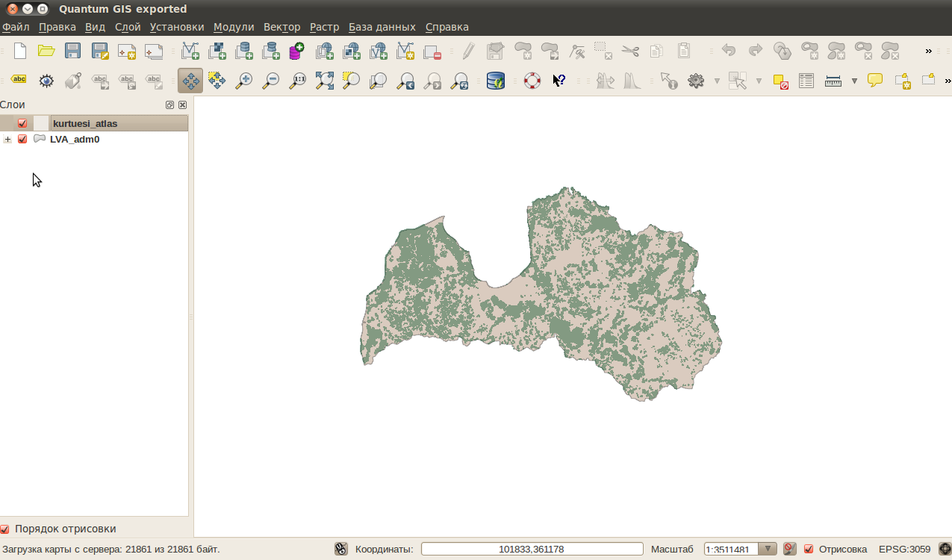The width and height of the screenshot is (952, 560).
Task: Select the Zoom Out tool
Action: pyautogui.click(x=270, y=81)
